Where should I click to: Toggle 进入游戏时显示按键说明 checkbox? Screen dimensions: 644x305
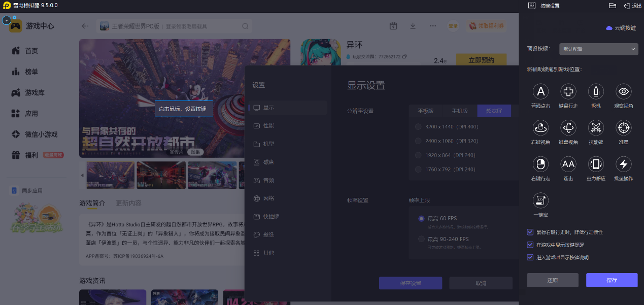[530, 257]
